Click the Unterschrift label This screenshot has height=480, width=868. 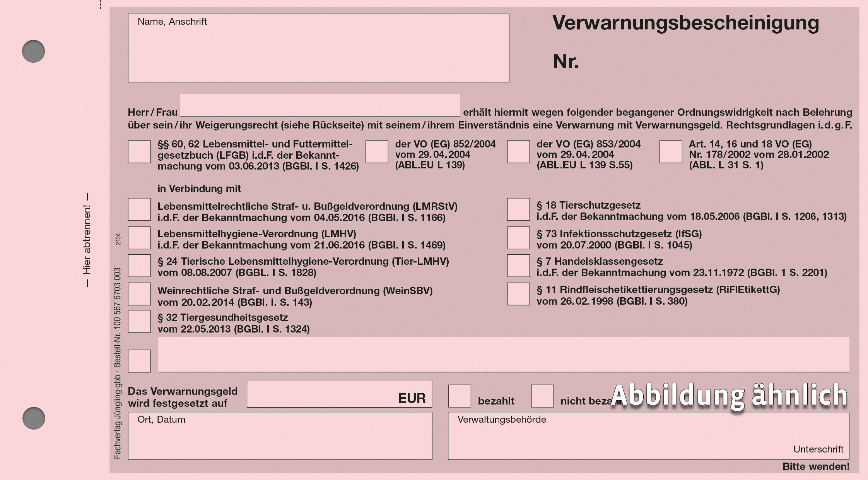(818, 449)
